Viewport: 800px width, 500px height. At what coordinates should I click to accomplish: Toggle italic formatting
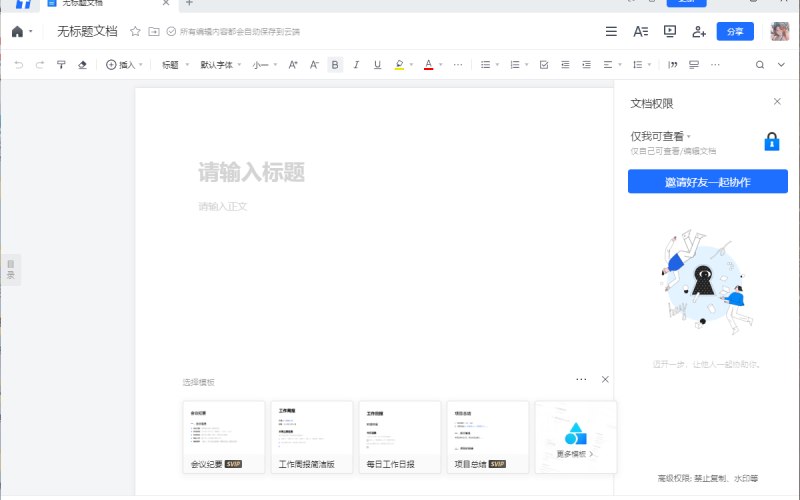tap(356, 65)
